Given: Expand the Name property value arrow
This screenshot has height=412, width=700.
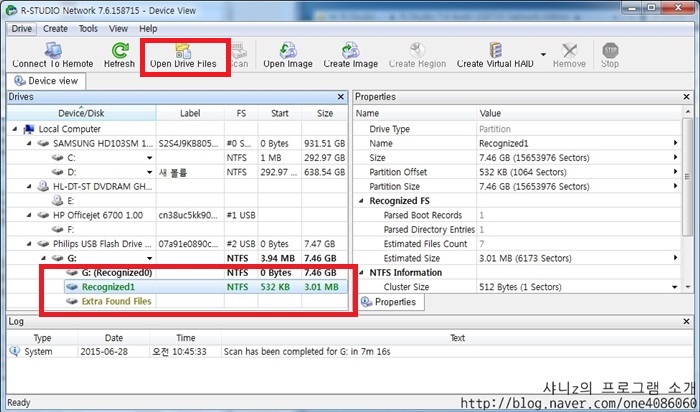Looking at the screenshot, I should 675,143.
